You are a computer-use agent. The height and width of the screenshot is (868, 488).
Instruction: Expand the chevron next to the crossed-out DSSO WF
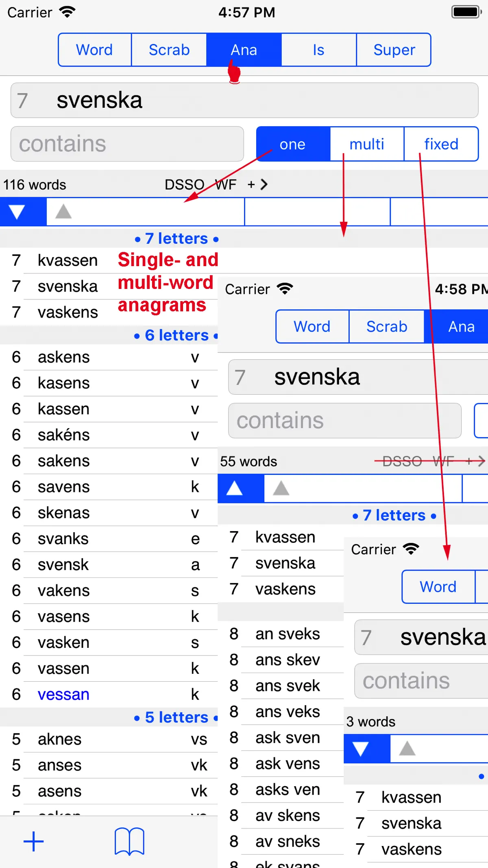click(481, 461)
